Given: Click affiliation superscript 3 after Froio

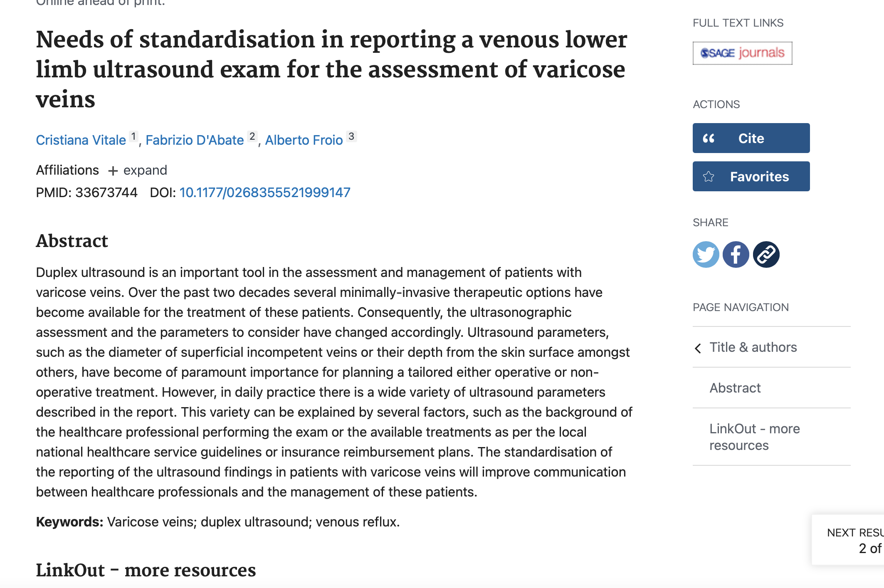Looking at the screenshot, I should click(351, 136).
